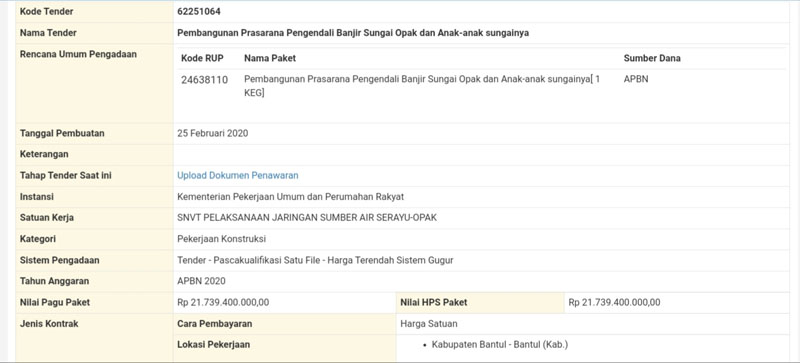The width and height of the screenshot is (800, 363).
Task: Click the Kategori label
Action: [x=38, y=239]
